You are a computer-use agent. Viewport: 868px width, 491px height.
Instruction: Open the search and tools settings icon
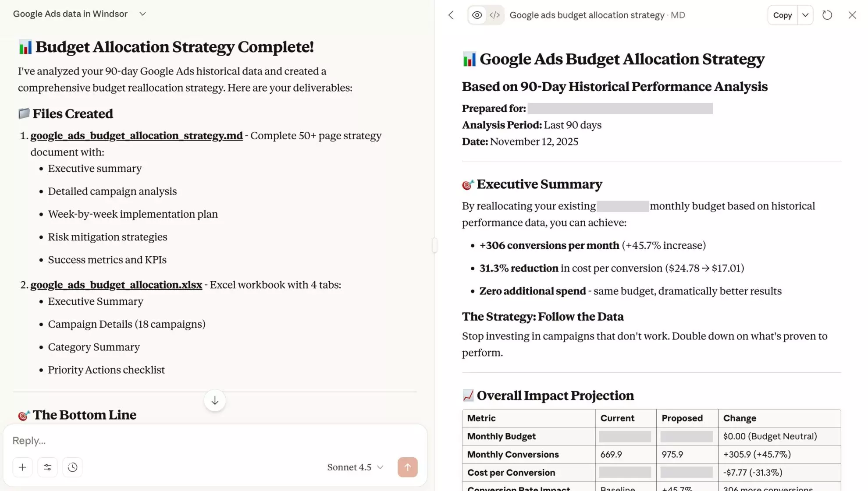(x=47, y=467)
